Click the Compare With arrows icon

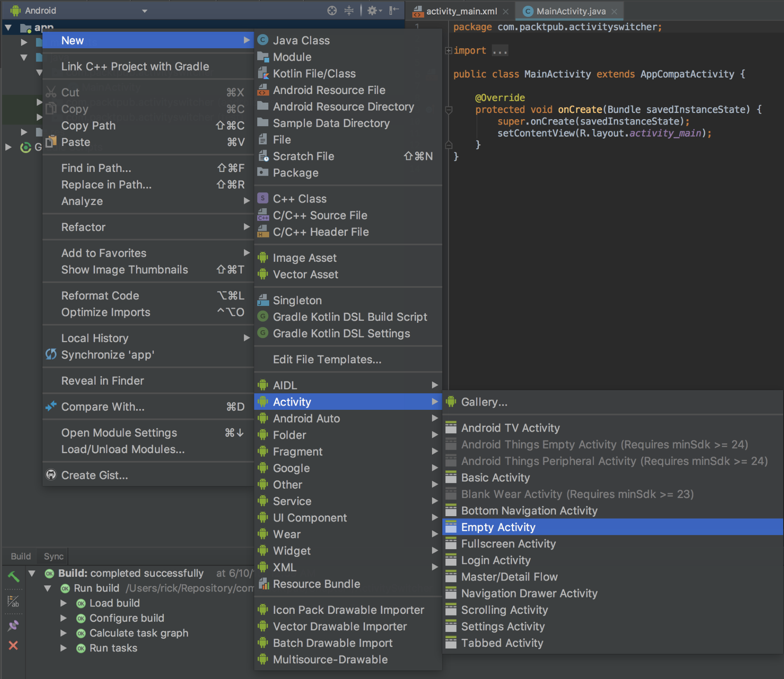51,406
